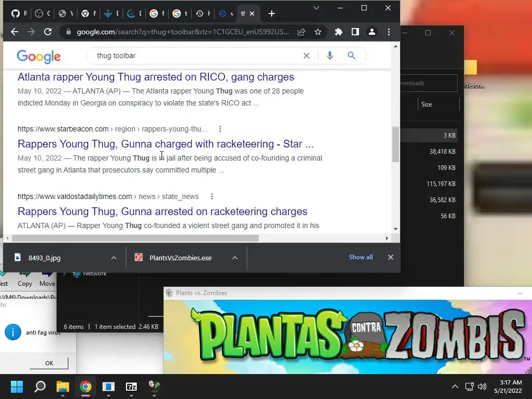Click scroll down arrow of results page
This screenshot has width=532, height=399.
pos(395,229)
